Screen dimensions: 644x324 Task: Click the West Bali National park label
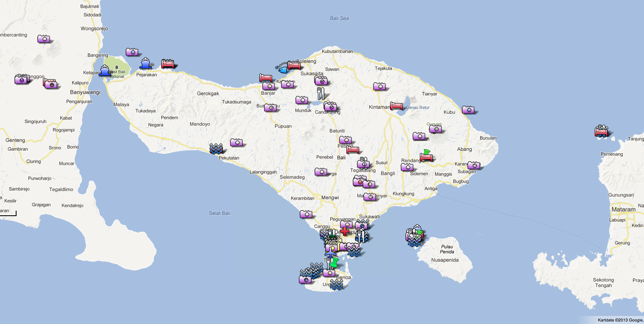[116, 74]
